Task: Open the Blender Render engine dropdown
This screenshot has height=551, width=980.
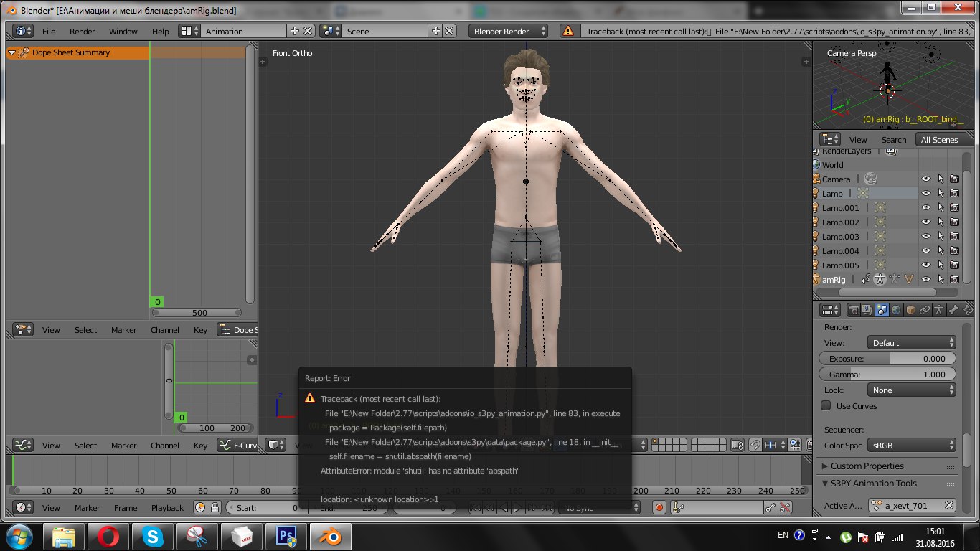Action: coord(509,31)
